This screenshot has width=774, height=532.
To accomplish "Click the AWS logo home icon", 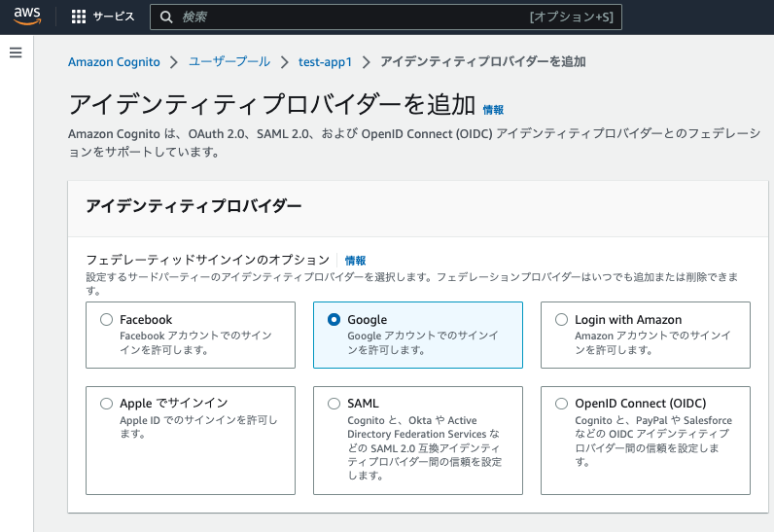I will [27, 16].
